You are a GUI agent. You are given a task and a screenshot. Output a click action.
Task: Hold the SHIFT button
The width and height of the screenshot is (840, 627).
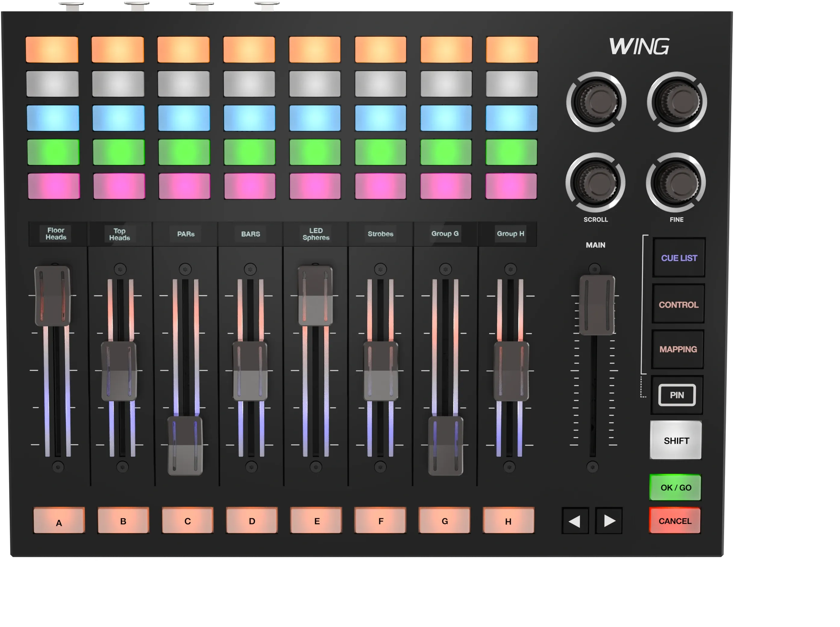(676, 440)
